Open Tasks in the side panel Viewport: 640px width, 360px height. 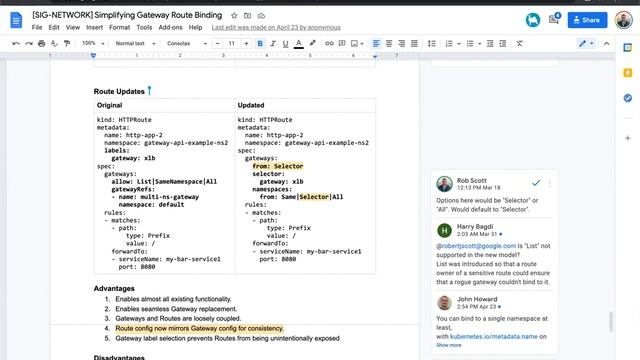click(628, 98)
